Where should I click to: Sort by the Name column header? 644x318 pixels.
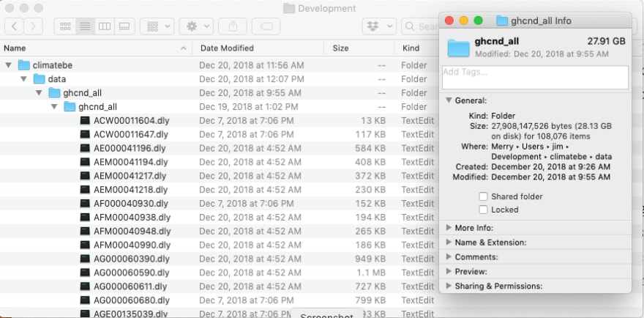coord(96,48)
